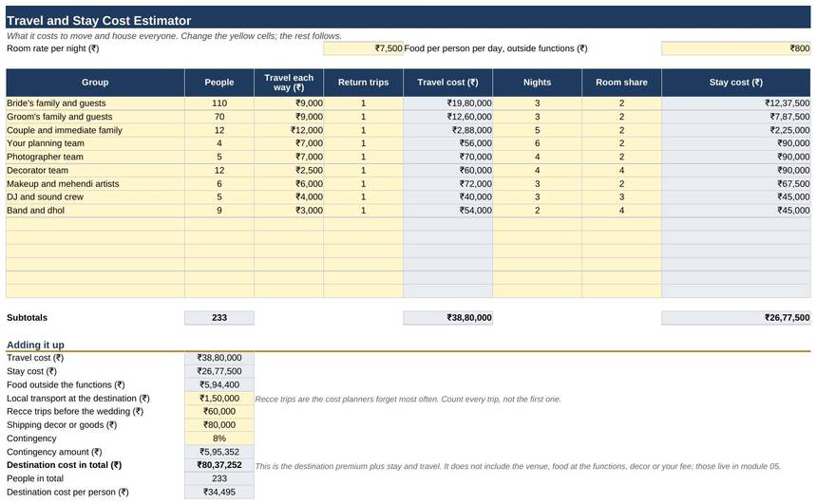817x504 pixels.
Task: Select the Your planning team cell
Action: [x=95, y=143]
